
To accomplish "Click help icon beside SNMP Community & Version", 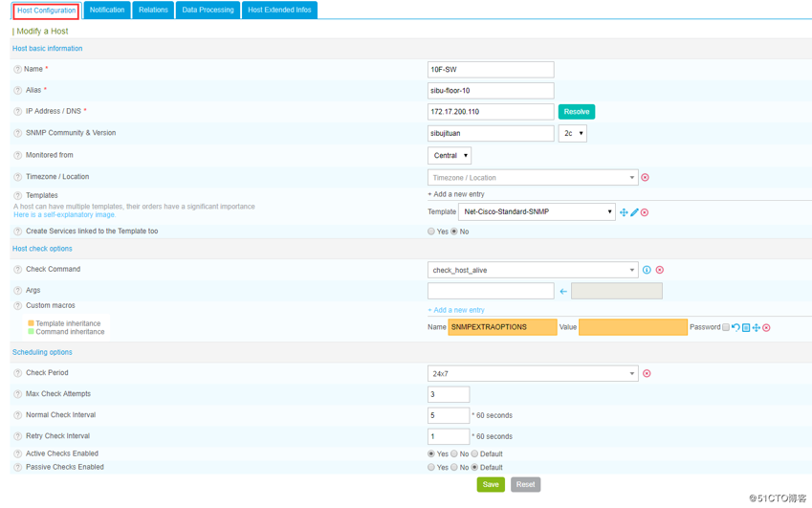I will click(17, 133).
